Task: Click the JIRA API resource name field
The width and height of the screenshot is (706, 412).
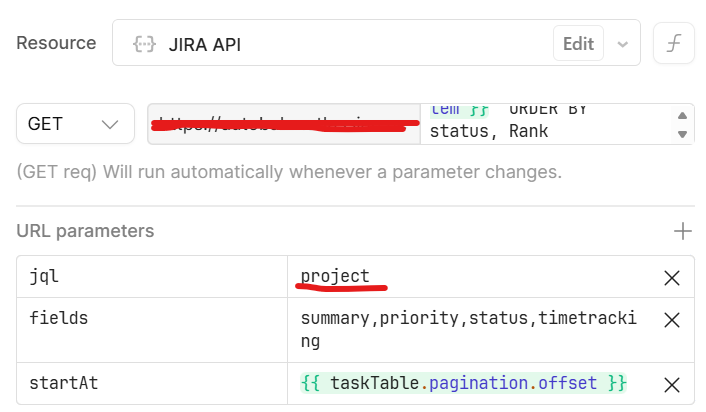Action: [376, 43]
